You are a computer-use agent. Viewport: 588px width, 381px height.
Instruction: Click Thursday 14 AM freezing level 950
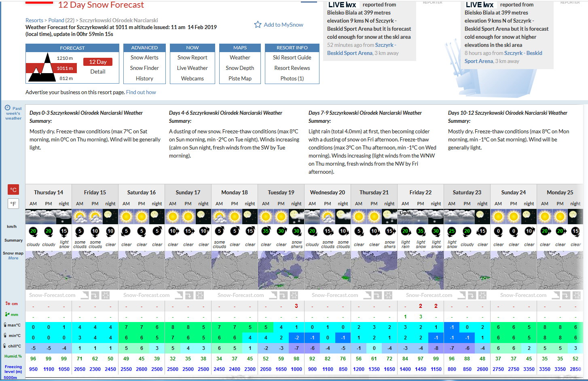coord(33,369)
